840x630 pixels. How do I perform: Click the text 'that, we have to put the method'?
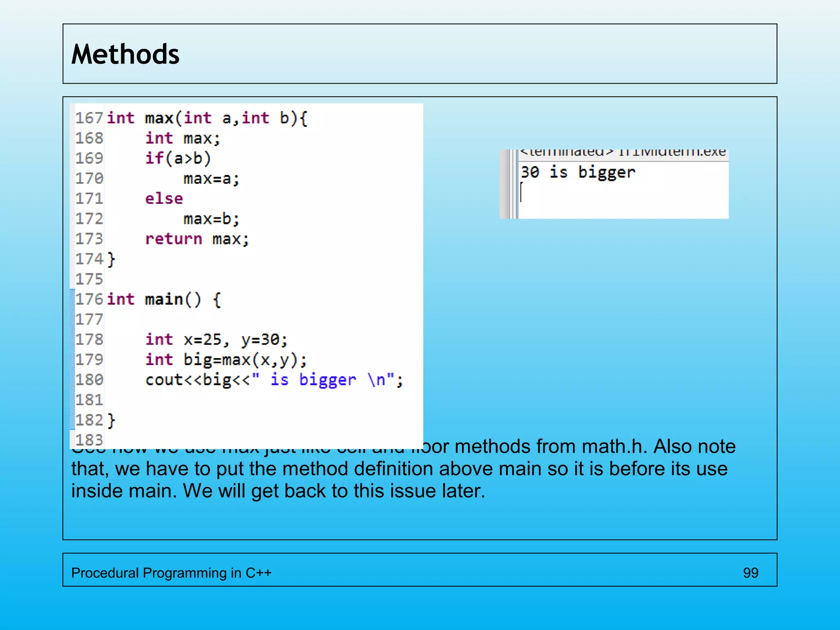pyautogui.click(x=210, y=469)
